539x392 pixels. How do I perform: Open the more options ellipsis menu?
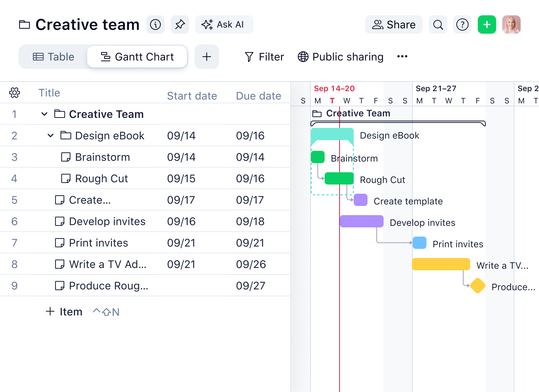tap(402, 57)
